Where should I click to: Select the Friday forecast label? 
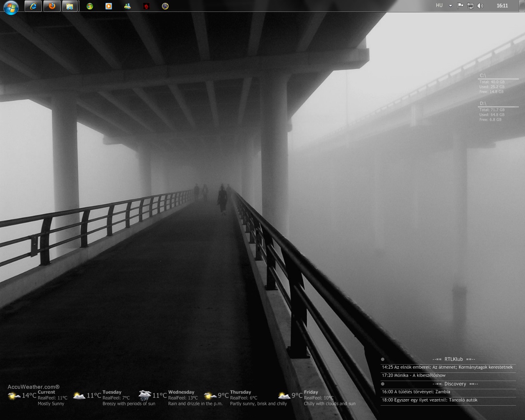[x=311, y=392]
